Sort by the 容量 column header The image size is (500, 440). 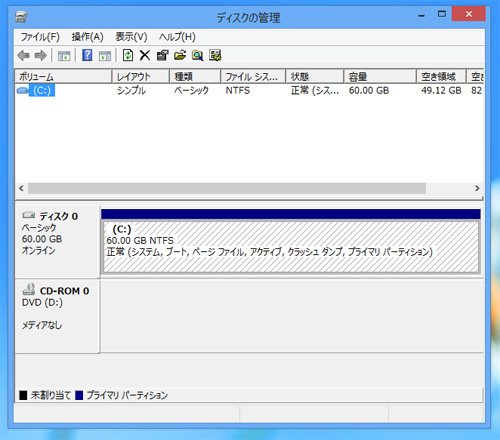coord(380,77)
